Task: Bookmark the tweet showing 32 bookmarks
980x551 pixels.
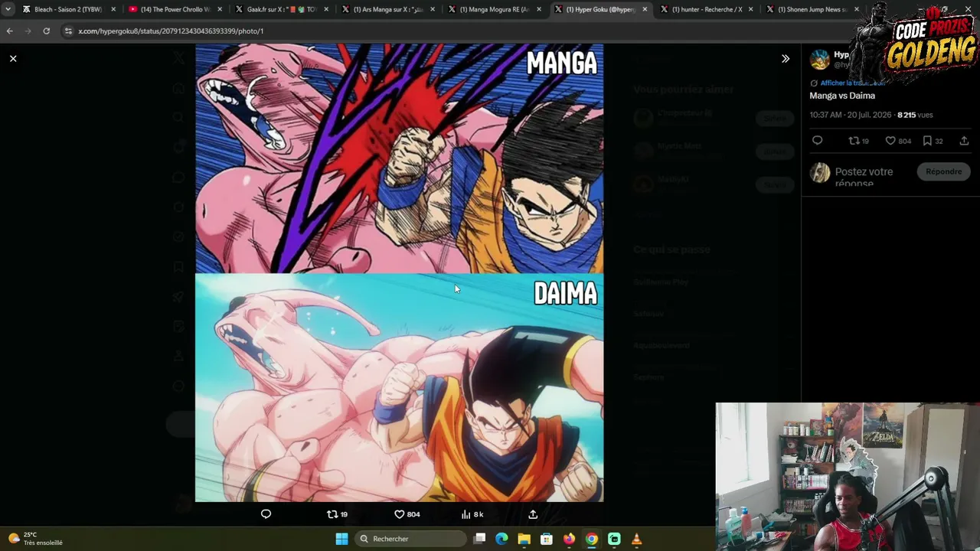Action: (x=933, y=141)
